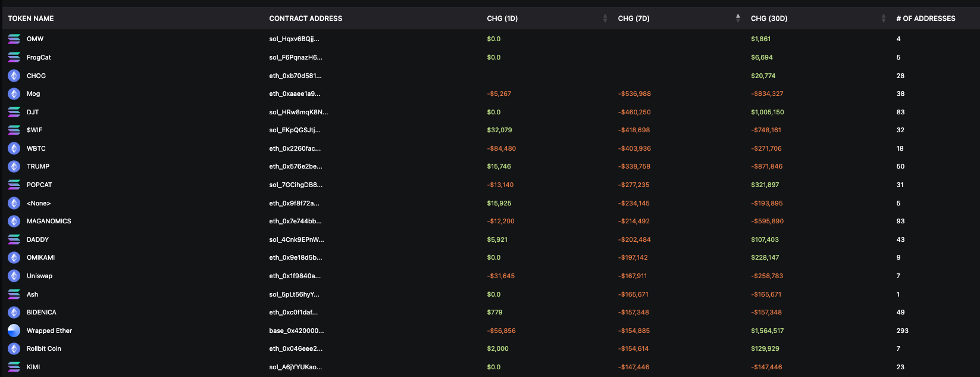Click contract address sol_Hqxv6BQjj...

pyautogui.click(x=294, y=39)
